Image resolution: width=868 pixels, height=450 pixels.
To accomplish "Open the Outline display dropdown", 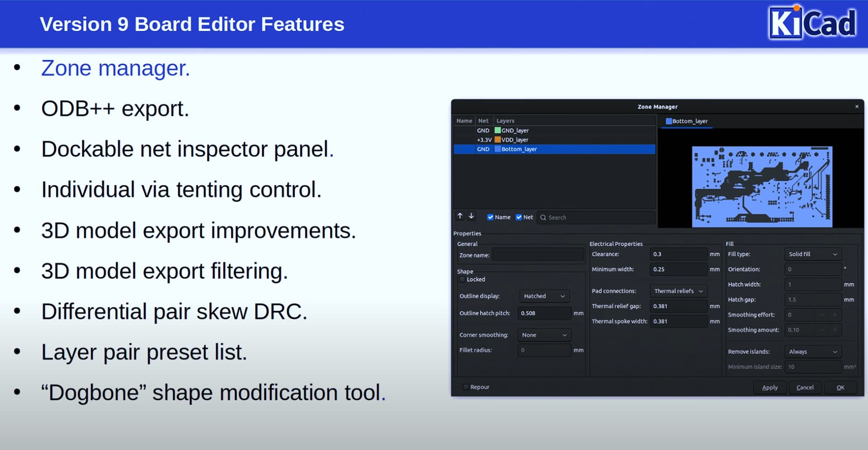I will pyautogui.click(x=545, y=296).
